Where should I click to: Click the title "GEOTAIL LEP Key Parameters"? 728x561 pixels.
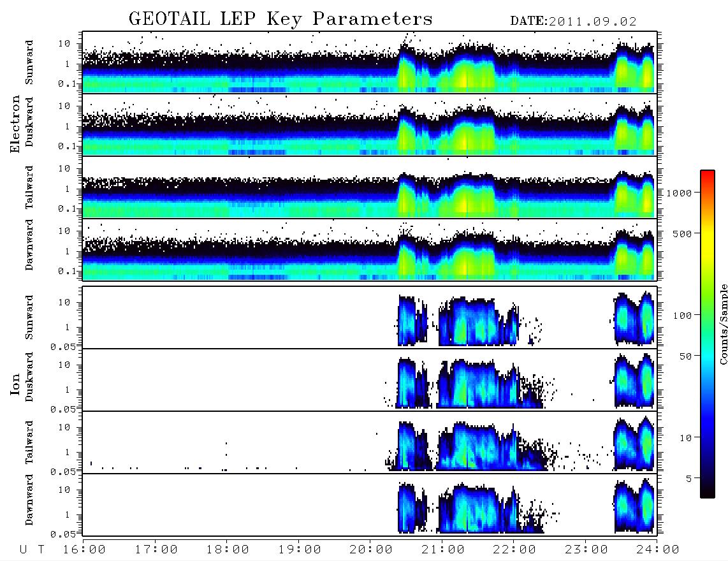(x=280, y=19)
